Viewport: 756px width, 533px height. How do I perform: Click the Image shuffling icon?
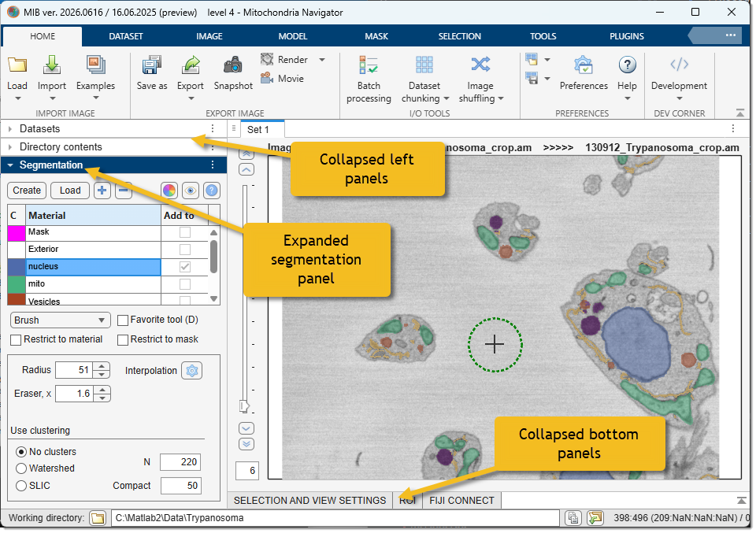point(480,65)
